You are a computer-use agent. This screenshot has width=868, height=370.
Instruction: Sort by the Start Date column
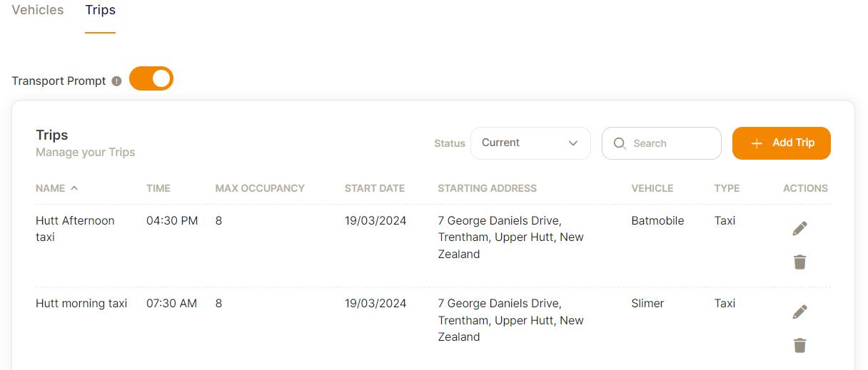375,188
